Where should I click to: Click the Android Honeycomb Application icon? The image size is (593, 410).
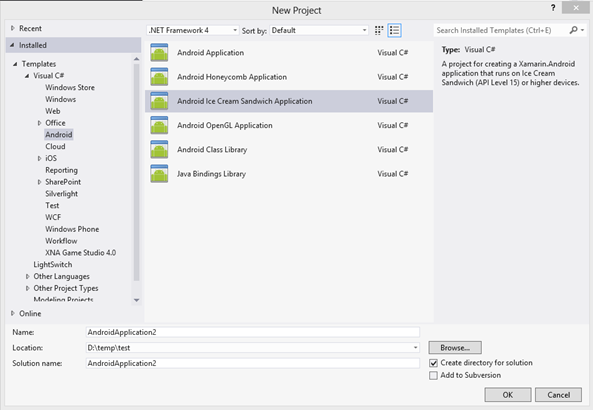(159, 77)
